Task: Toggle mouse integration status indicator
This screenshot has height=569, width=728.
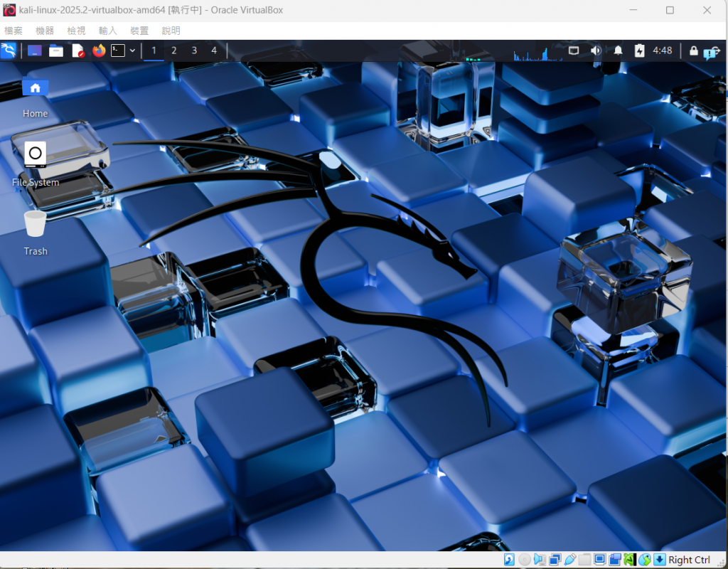Action: tap(644, 560)
